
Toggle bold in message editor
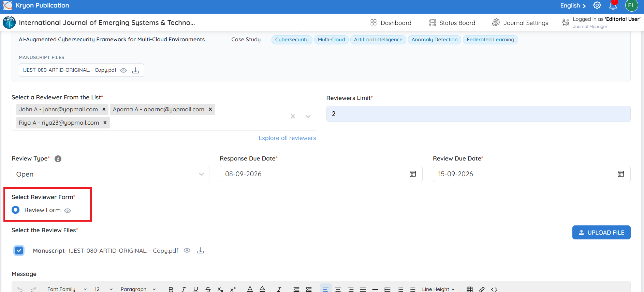pos(171,289)
